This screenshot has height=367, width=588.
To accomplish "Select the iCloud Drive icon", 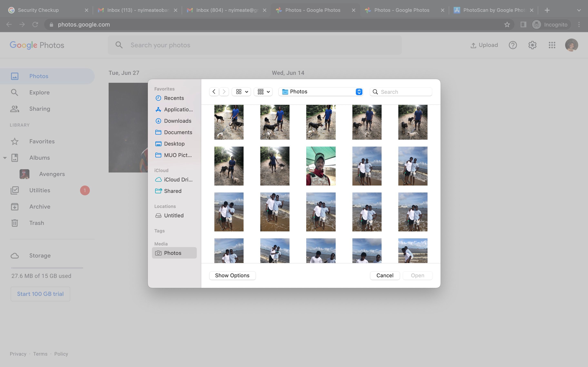I will [158, 179].
